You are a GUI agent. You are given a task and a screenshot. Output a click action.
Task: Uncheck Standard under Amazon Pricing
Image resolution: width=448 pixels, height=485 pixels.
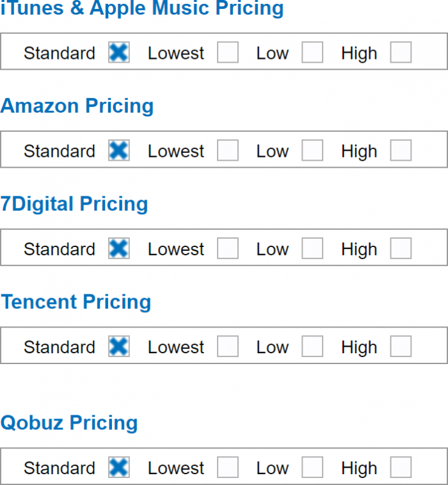[118, 150]
